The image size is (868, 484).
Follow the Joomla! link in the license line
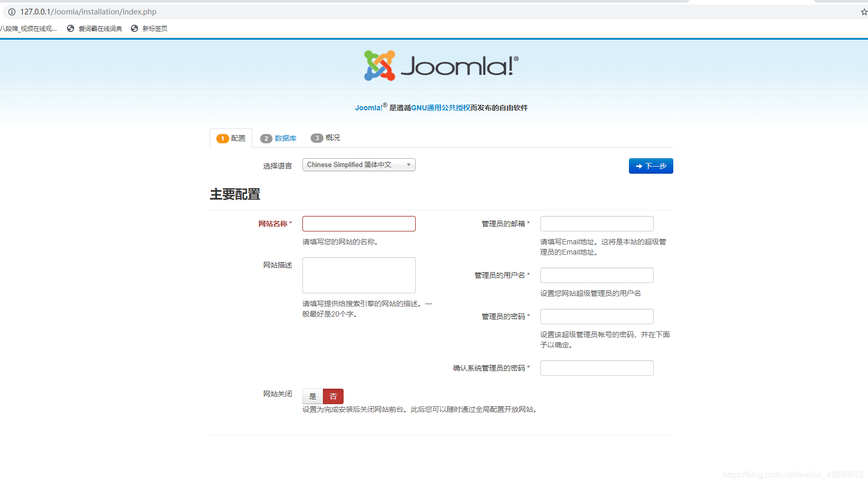369,108
